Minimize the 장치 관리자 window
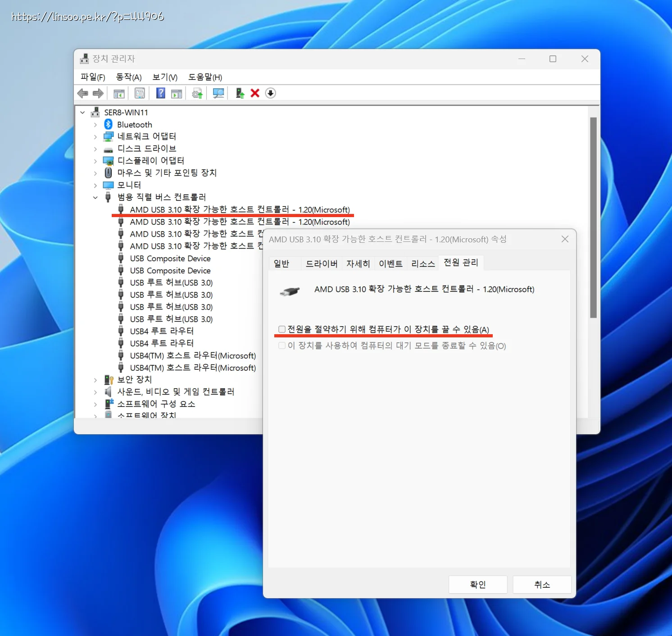Viewport: 672px width, 636px height. [522, 59]
